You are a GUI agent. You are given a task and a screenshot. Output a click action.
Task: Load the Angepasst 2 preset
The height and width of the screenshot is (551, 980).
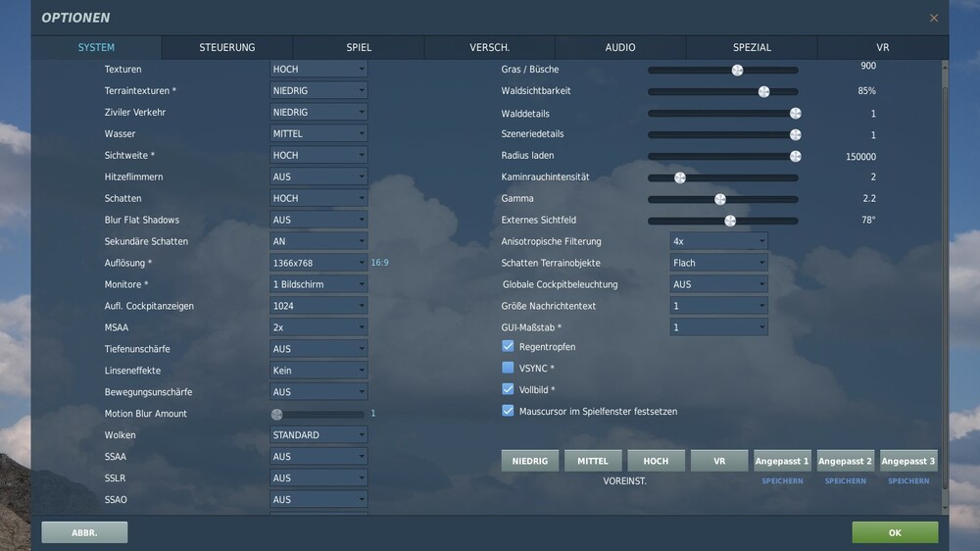click(x=846, y=461)
